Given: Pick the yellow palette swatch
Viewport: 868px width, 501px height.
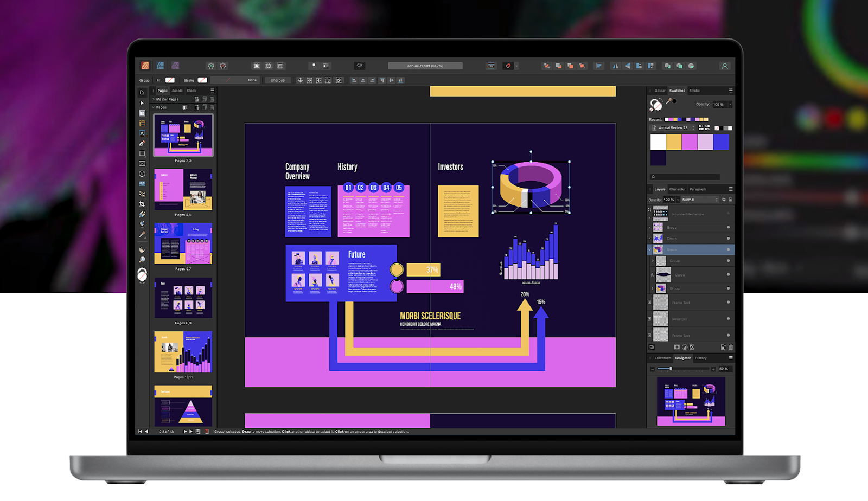Looking at the screenshot, I should pyautogui.click(x=674, y=142).
